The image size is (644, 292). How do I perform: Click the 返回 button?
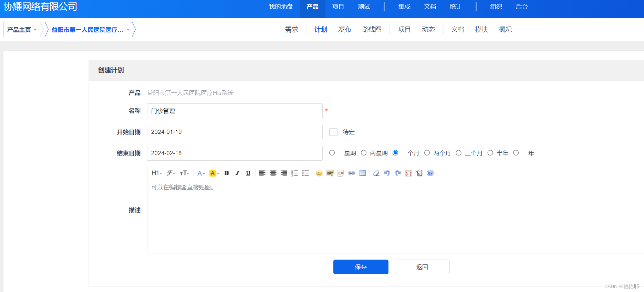tap(422, 267)
